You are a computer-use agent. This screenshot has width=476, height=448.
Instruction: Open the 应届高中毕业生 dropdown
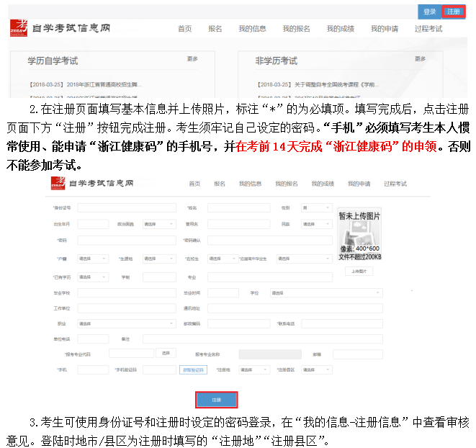pyautogui.click(x=304, y=259)
